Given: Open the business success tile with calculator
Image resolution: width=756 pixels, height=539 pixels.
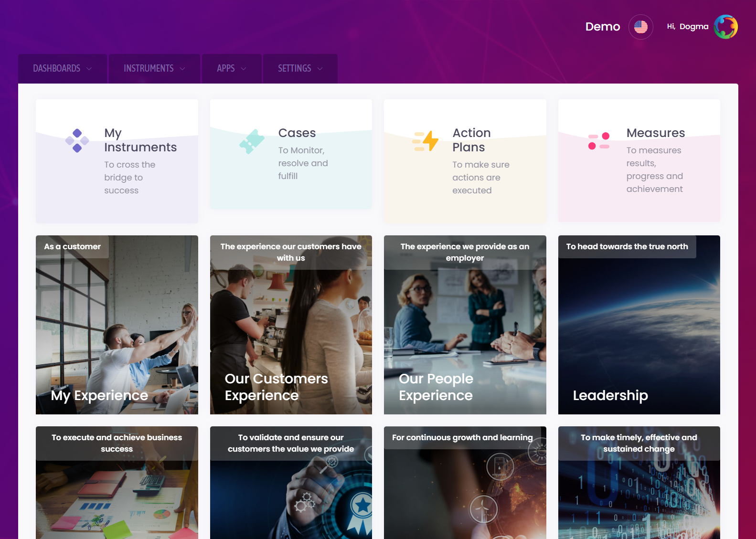Looking at the screenshot, I should point(117,483).
